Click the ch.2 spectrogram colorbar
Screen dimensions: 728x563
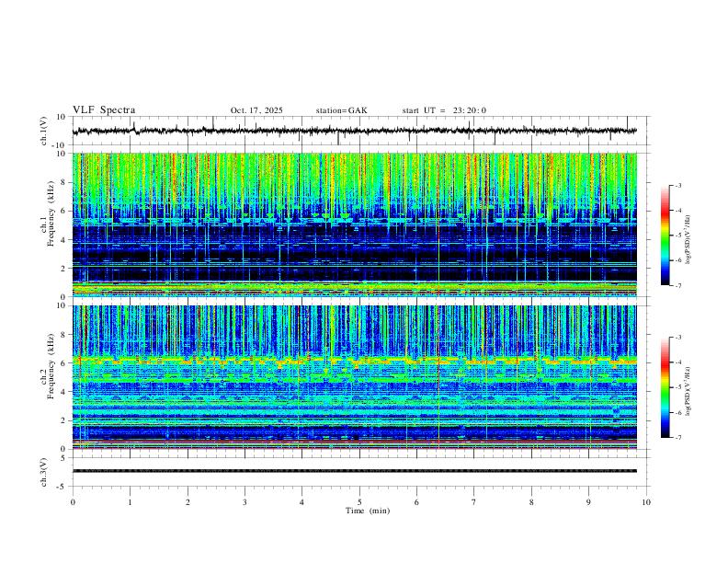point(665,387)
